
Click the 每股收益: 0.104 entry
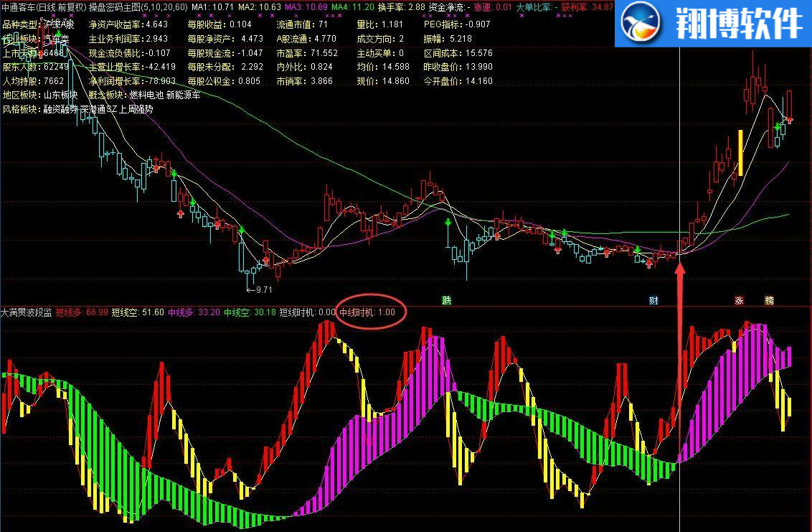click(x=219, y=24)
